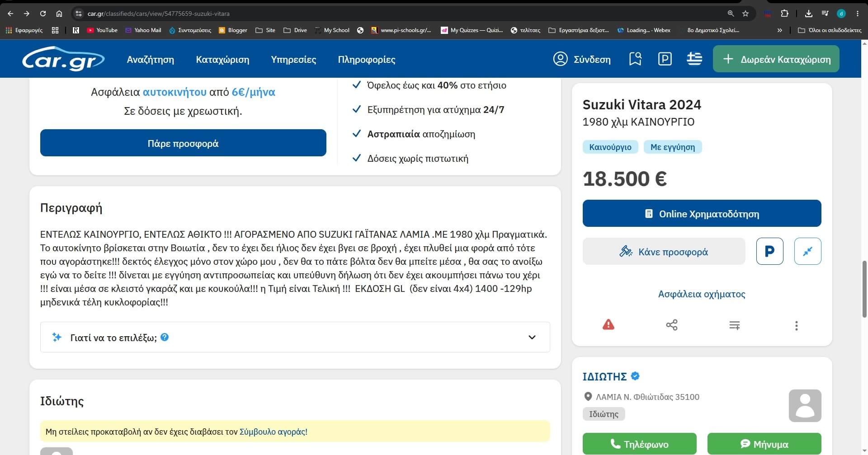The image size is (868, 455).
Task: Click Σύνδεση to log in
Action: 592,59
